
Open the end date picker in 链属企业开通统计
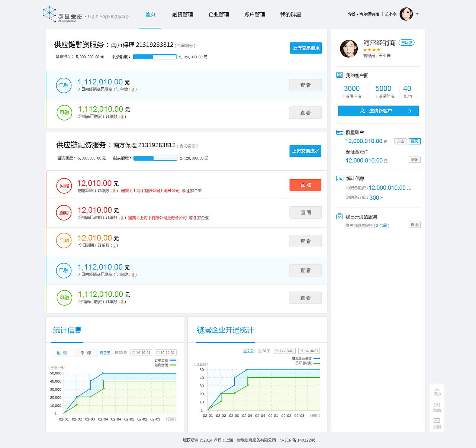[x=309, y=351]
